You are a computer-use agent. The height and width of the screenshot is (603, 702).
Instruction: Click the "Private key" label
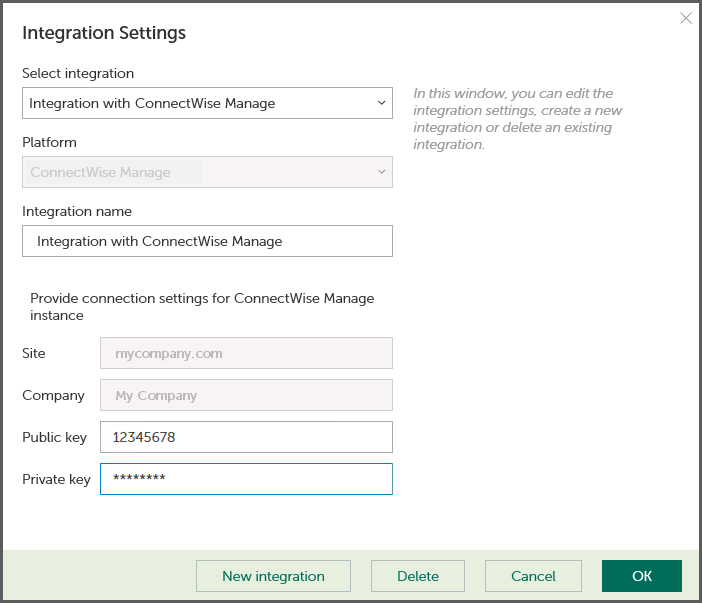click(x=56, y=479)
